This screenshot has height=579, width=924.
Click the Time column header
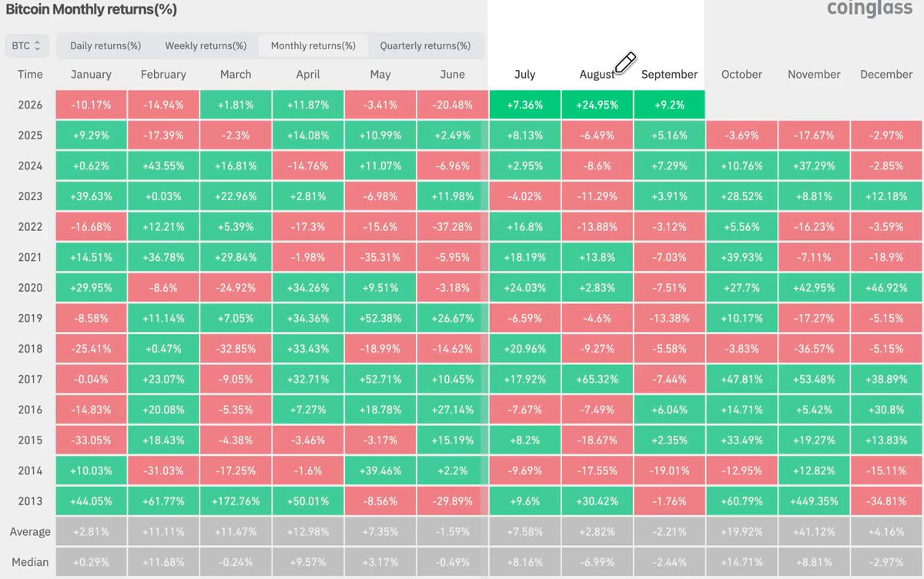(x=30, y=75)
